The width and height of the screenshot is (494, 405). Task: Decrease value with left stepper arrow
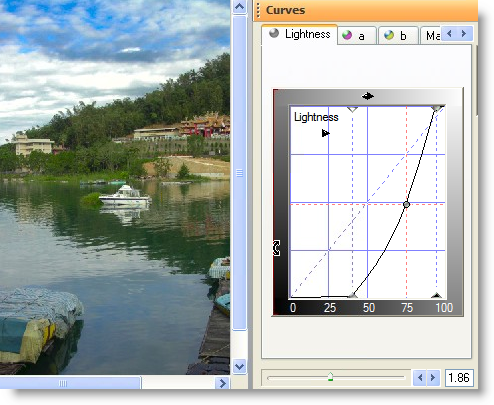[x=420, y=378]
